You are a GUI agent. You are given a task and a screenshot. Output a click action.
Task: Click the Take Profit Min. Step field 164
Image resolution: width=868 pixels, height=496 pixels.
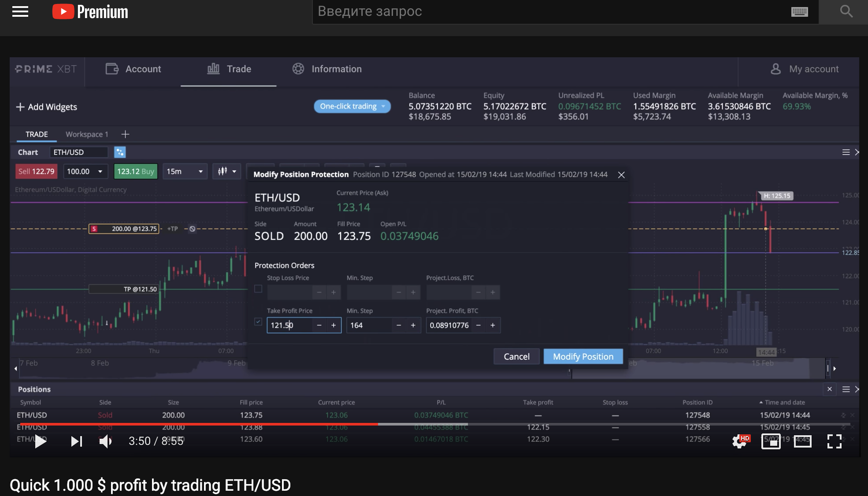[x=369, y=325]
